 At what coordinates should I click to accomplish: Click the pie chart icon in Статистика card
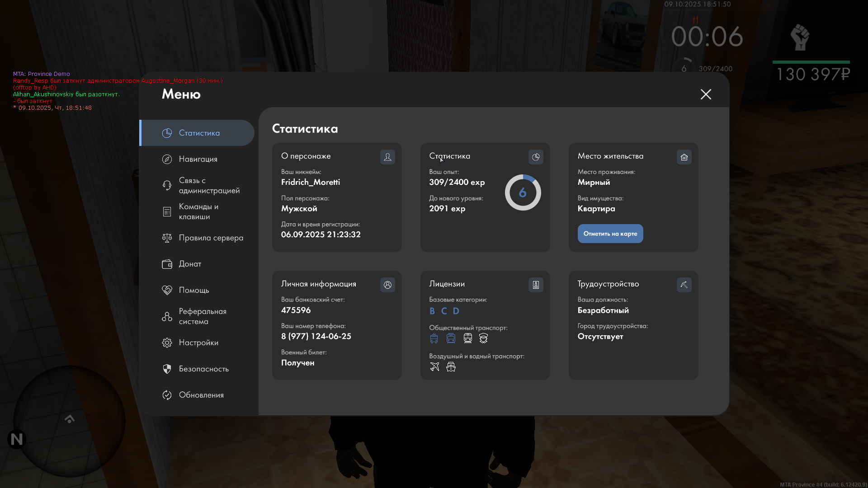pos(536,157)
